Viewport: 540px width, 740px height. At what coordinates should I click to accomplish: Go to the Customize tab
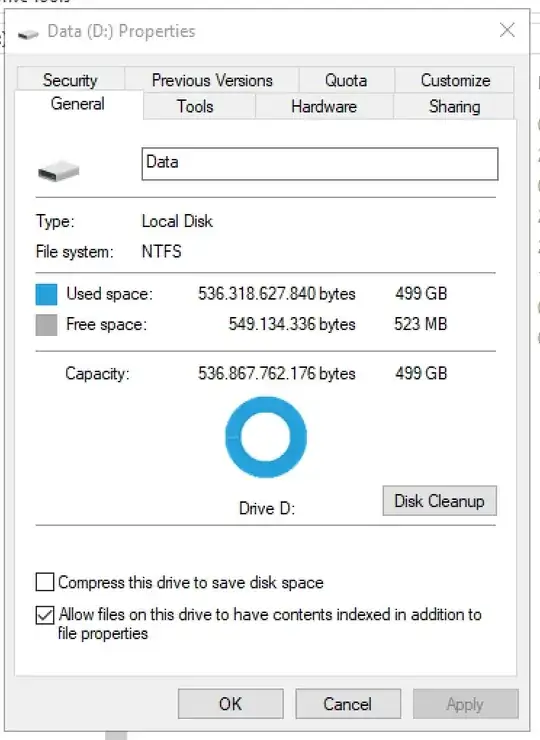455,80
